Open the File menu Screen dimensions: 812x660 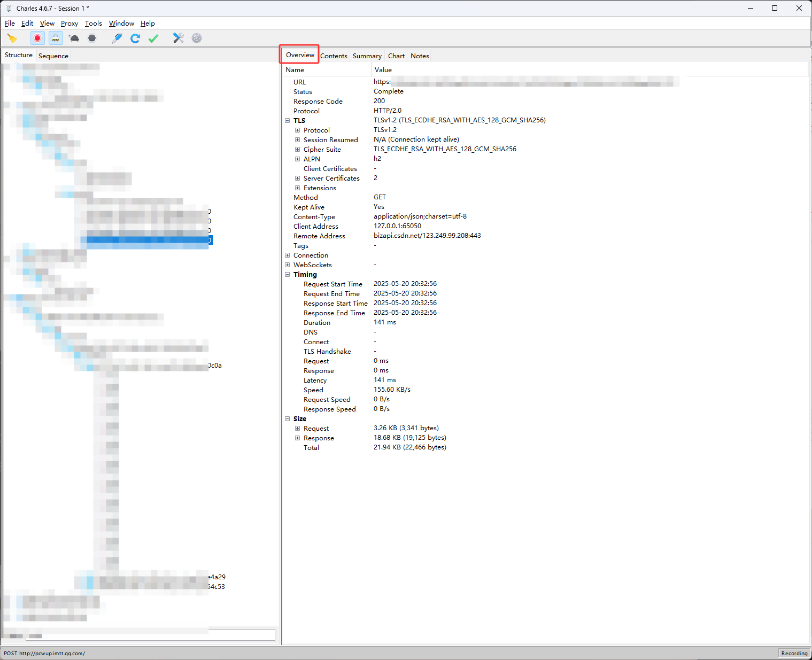pyautogui.click(x=10, y=24)
